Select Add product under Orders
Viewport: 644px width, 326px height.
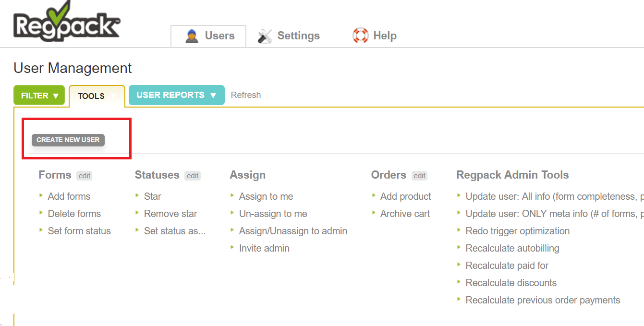click(405, 196)
